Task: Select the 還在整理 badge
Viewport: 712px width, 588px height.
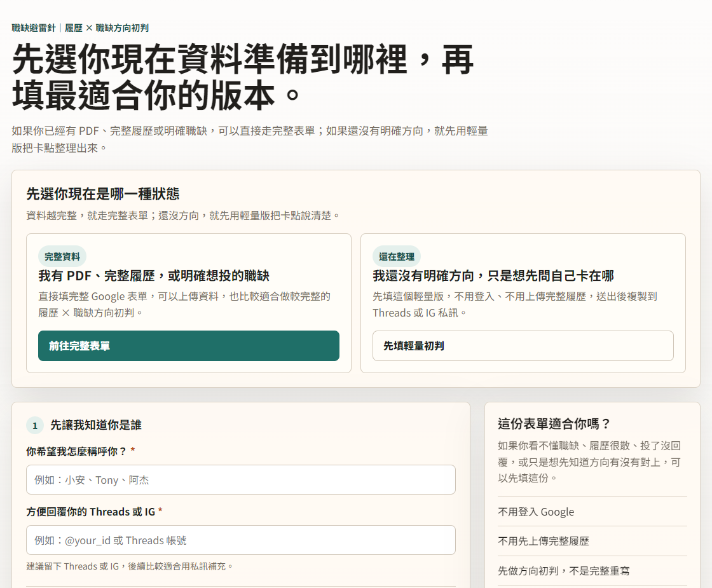Action: pyautogui.click(x=397, y=257)
